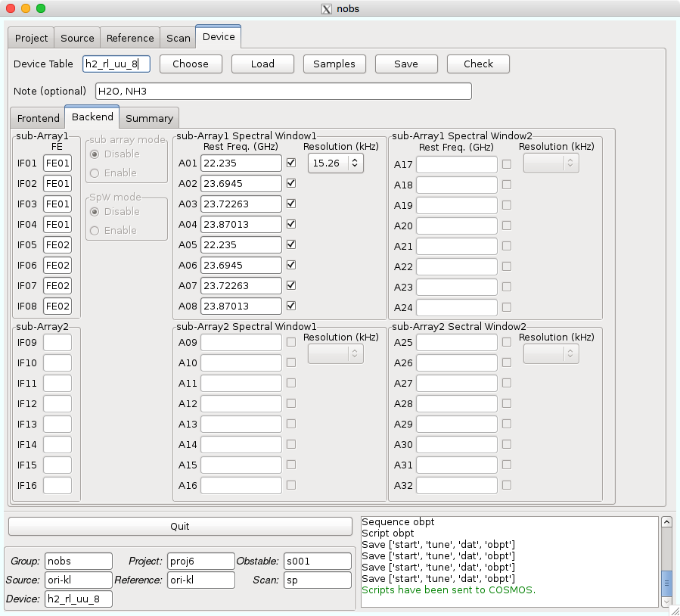Select sub array mode Enable radio
The height and width of the screenshot is (616, 680).
point(95,173)
